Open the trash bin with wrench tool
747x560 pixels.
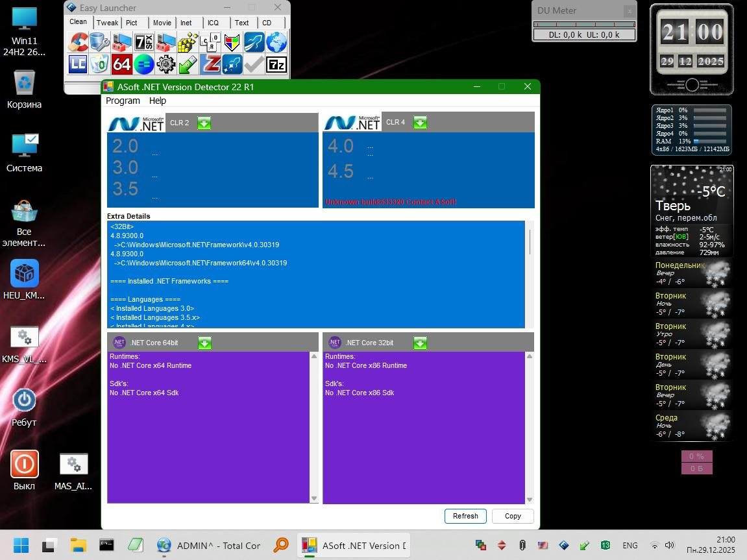tap(99, 42)
